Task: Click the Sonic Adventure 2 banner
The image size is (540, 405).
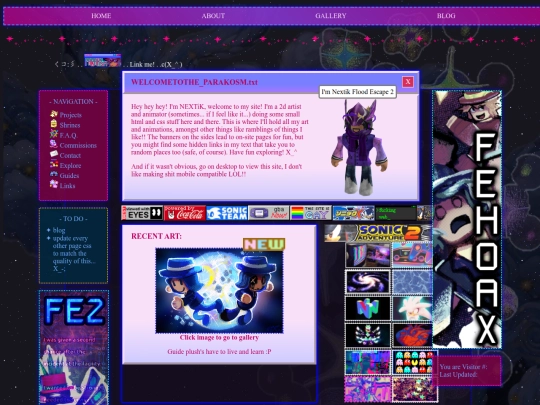Action: 378,233
